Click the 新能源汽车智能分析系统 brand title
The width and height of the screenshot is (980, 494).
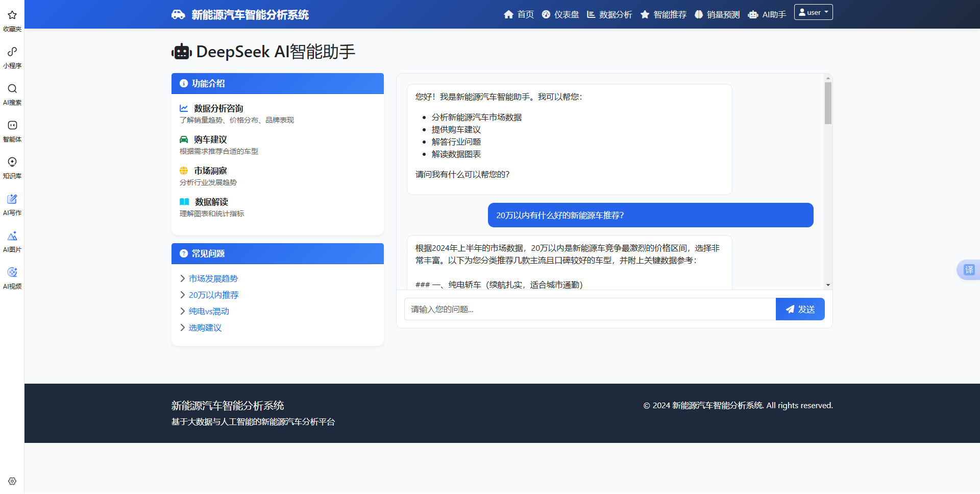coord(250,14)
